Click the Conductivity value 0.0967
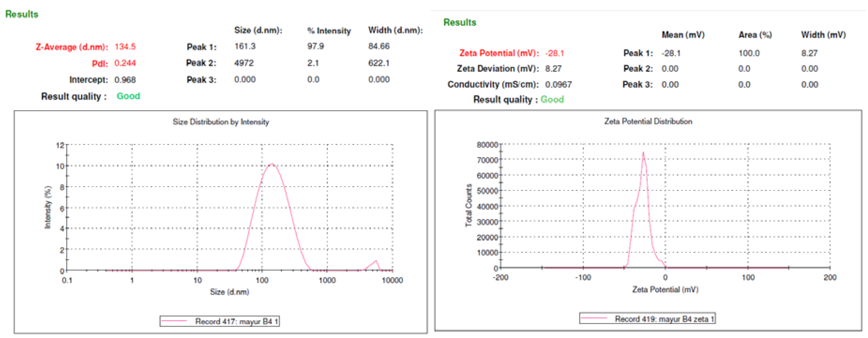The height and width of the screenshot is (338, 868). (x=558, y=84)
